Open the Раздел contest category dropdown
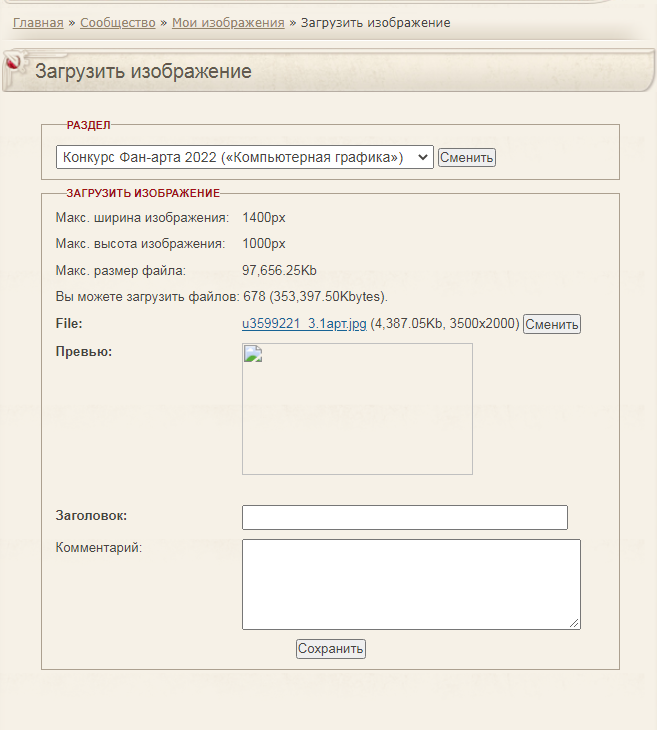The image size is (657, 730). click(x=245, y=157)
